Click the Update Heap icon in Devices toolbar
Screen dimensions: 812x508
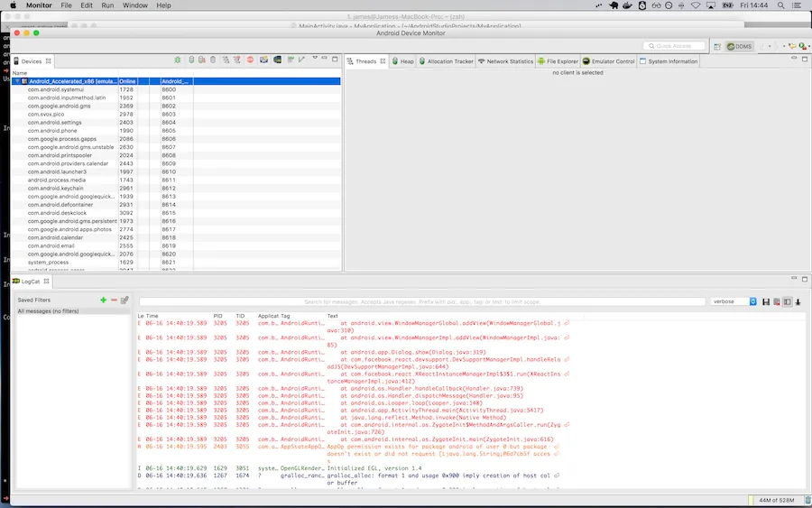click(191, 60)
